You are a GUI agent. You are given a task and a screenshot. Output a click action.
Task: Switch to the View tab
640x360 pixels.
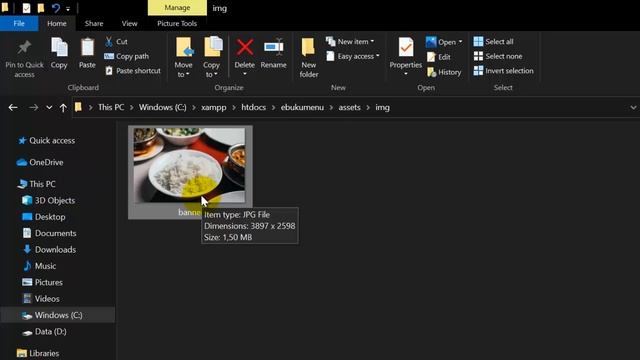point(129,23)
